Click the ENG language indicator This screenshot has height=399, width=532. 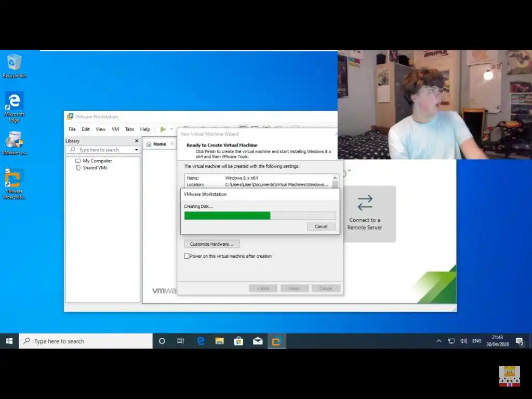477,341
